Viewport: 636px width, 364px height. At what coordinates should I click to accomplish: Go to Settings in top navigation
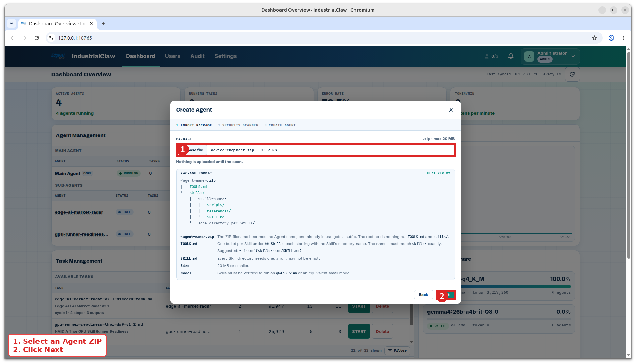[x=225, y=56]
